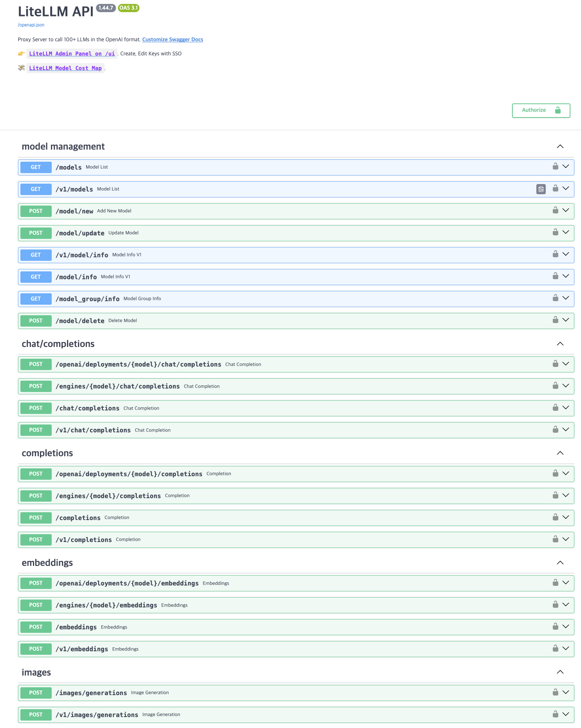
Task: Click lock icon on /engines/{model}/completions row
Action: tap(555, 495)
